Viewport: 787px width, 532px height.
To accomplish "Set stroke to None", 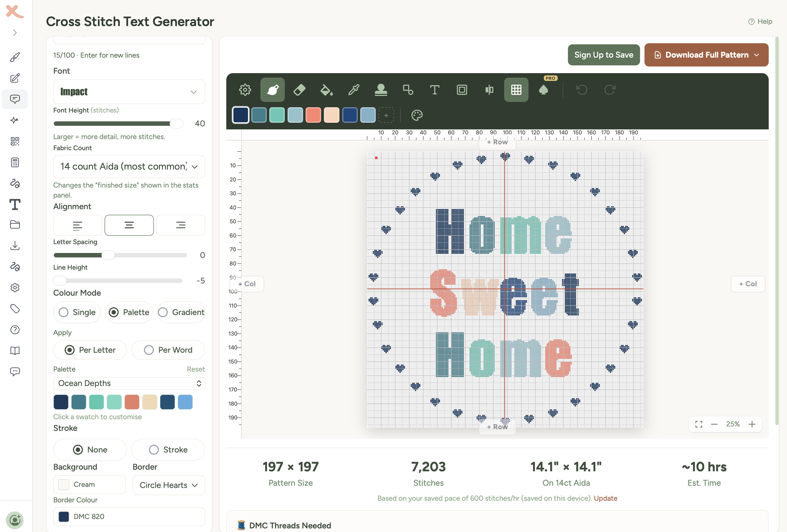I will [90, 449].
